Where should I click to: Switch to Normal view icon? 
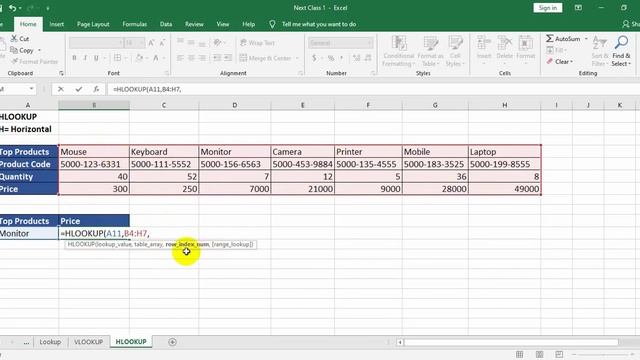(x=519, y=354)
